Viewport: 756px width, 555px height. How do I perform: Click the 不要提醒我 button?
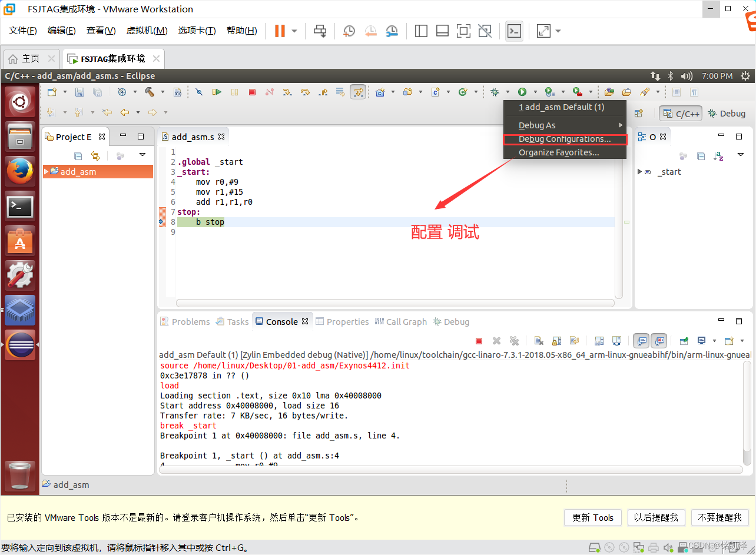tap(719, 517)
